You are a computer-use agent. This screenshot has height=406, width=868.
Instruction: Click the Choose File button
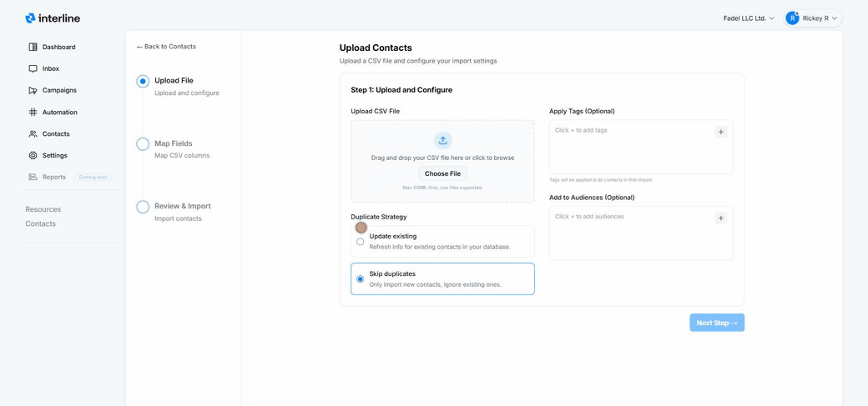(x=443, y=173)
